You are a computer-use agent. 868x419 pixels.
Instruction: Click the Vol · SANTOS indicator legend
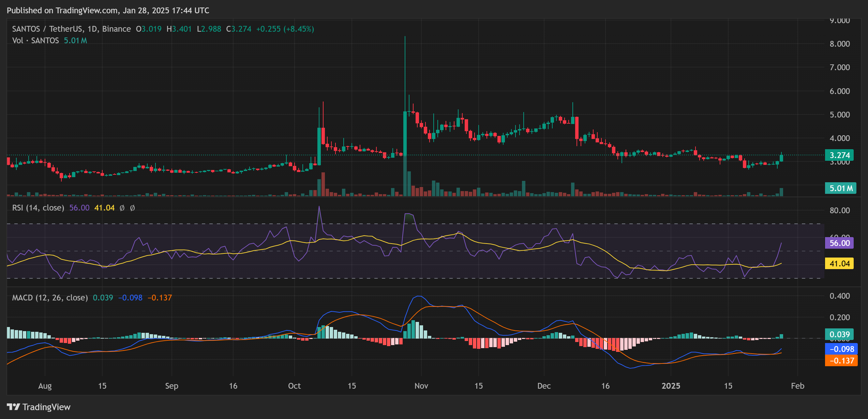35,41
